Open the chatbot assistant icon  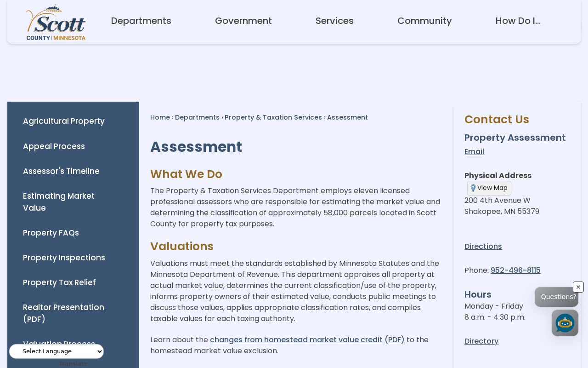pyautogui.click(x=565, y=323)
